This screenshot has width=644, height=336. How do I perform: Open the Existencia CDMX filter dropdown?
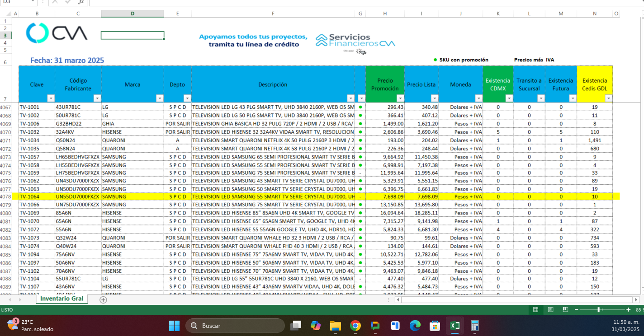509,98
